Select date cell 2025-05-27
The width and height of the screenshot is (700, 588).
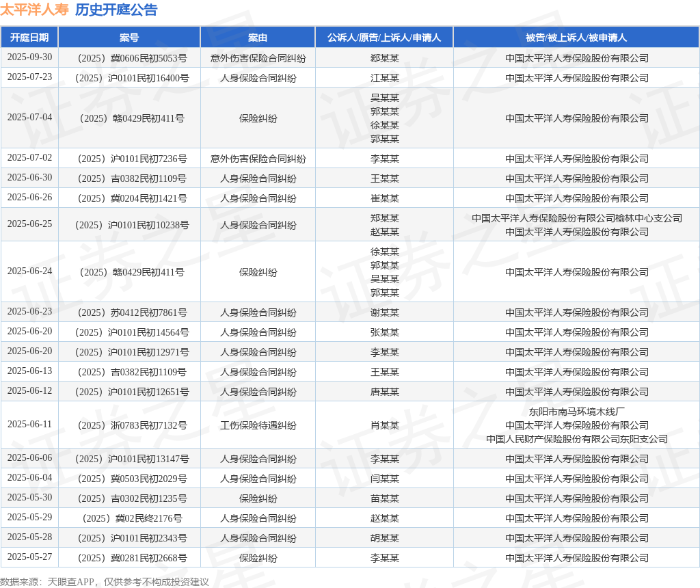[29, 557]
